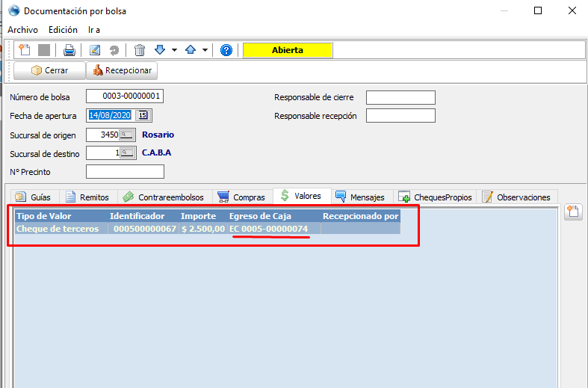Click the Responsable recepción field
Screen dimensions: 588x388
(400, 116)
